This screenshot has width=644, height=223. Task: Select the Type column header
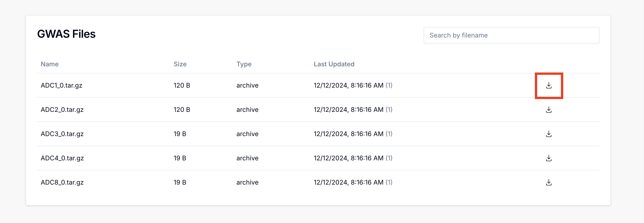[x=244, y=64]
